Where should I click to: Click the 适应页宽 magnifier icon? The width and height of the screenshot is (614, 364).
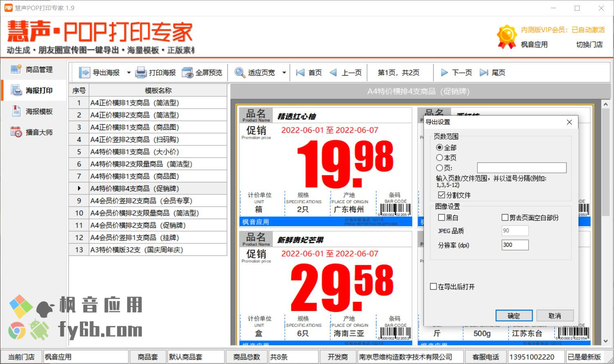tap(240, 73)
